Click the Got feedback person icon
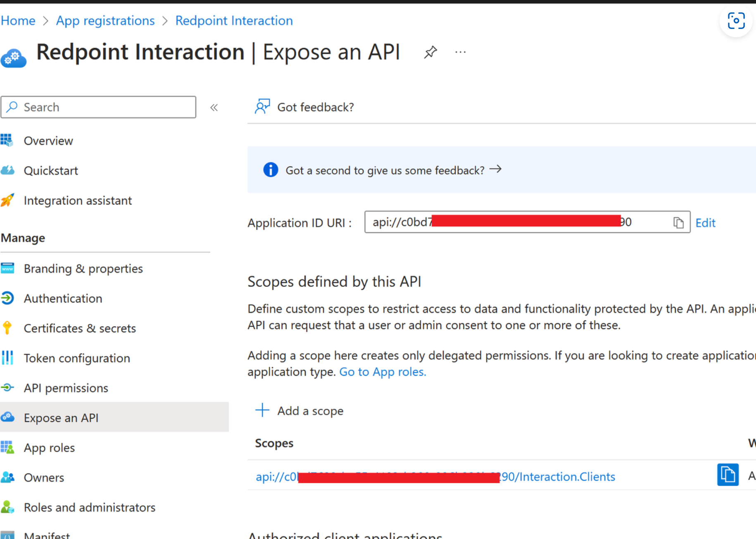The height and width of the screenshot is (539, 756). pos(262,107)
